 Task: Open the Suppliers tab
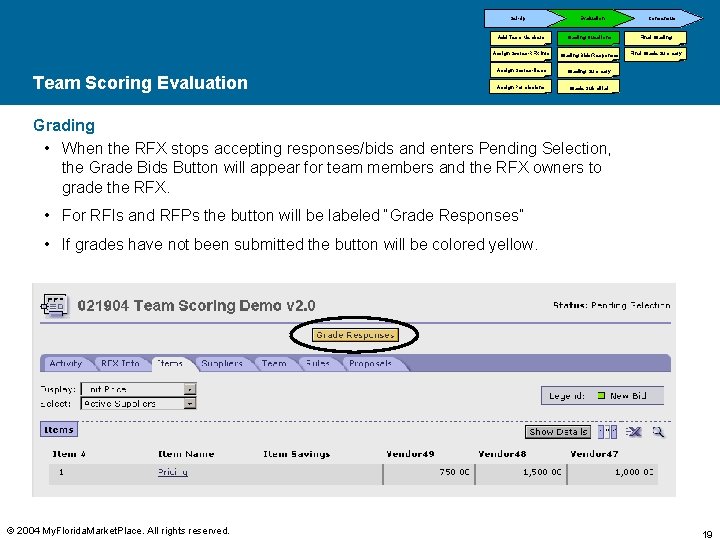coord(222,363)
